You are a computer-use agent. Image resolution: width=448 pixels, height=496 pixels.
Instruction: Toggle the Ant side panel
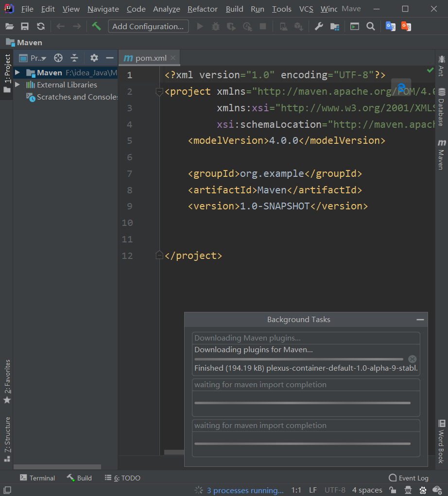[442, 66]
